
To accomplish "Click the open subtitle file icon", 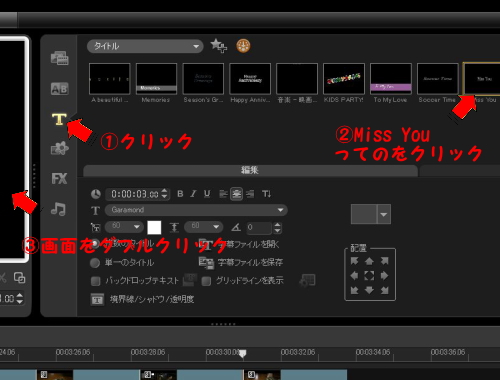I will (206, 244).
